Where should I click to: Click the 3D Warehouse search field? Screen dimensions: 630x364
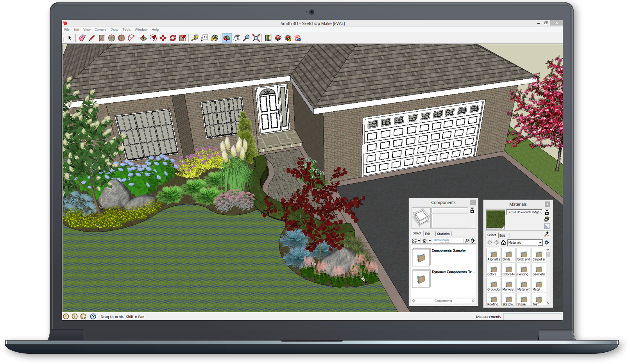pos(448,241)
